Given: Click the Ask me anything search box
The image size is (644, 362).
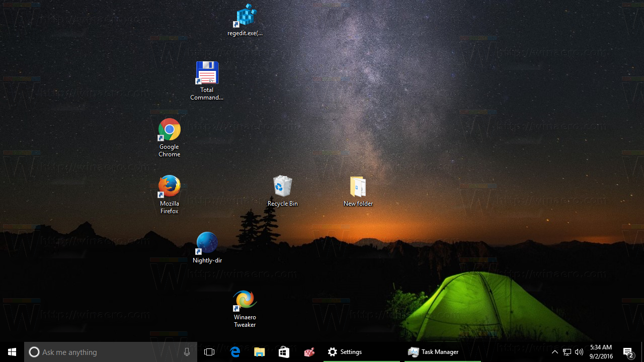Looking at the screenshot, I should click(101, 351).
